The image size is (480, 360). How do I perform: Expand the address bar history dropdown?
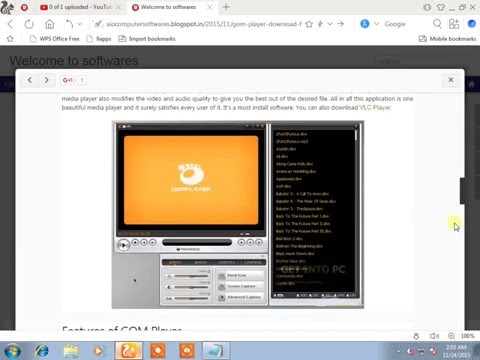[x=330, y=24]
